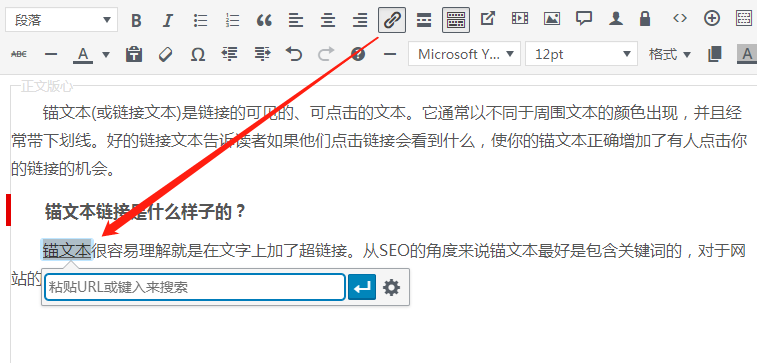The image size is (757, 363).
Task: Open the text color picker arrow
Action: coord(106,54)
